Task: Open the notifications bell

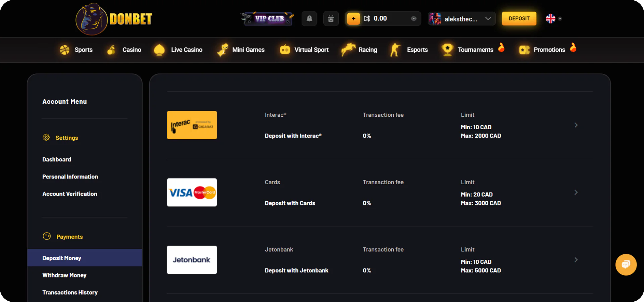Action: [x=309, y=18]
